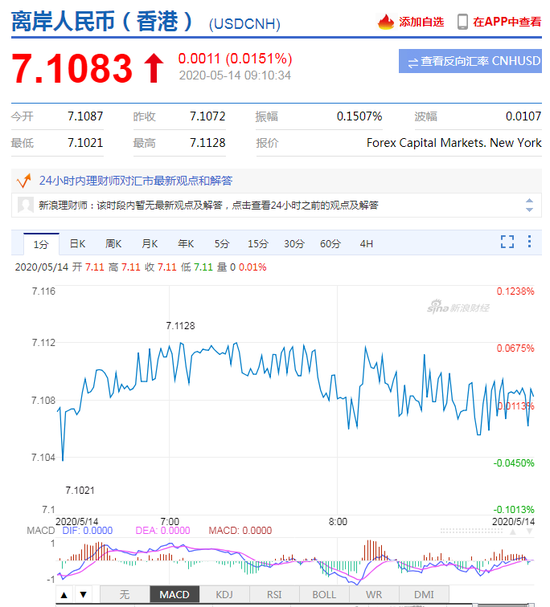550x607 pixels.
Task: Open 在APP中查看 link
Action: point(507,22)
